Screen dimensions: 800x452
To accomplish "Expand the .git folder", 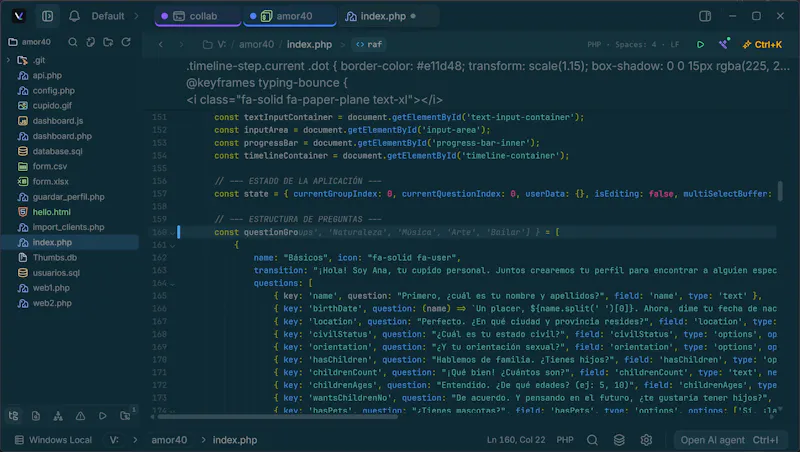I will click(x=8, y=60).
